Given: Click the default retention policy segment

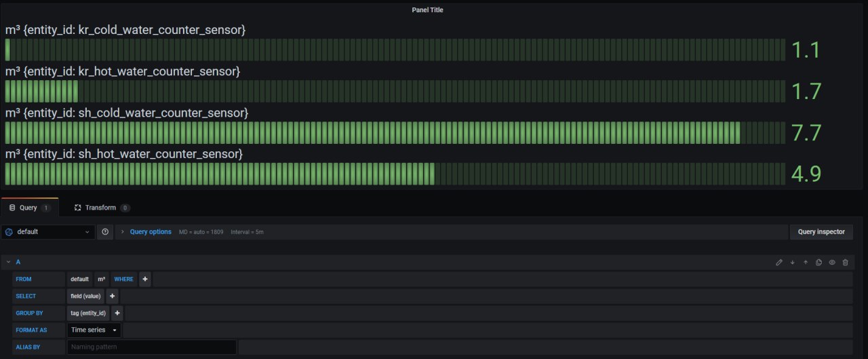Looking at the screenshot, I should [79, 279].
